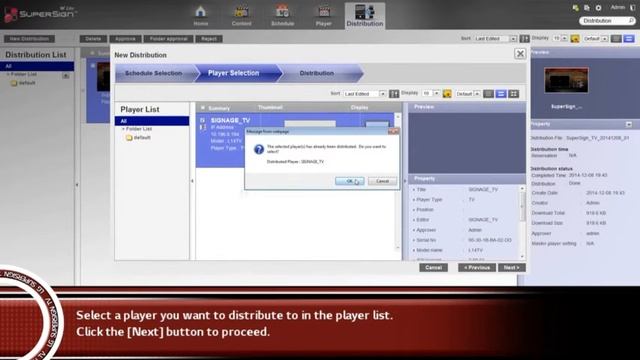Click yellow folder icon in dialog toolbar
The width and height of the screenshot is (640, 360).
447,94
